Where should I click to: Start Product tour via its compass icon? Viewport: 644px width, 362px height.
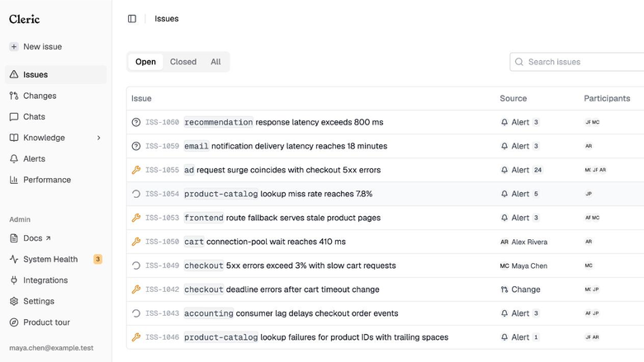click(x=14, y=322)
